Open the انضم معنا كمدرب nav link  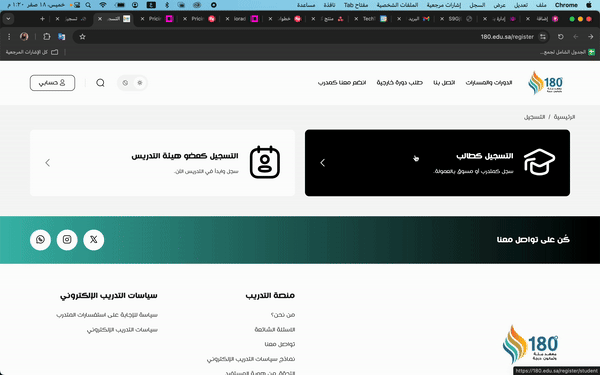342,83
